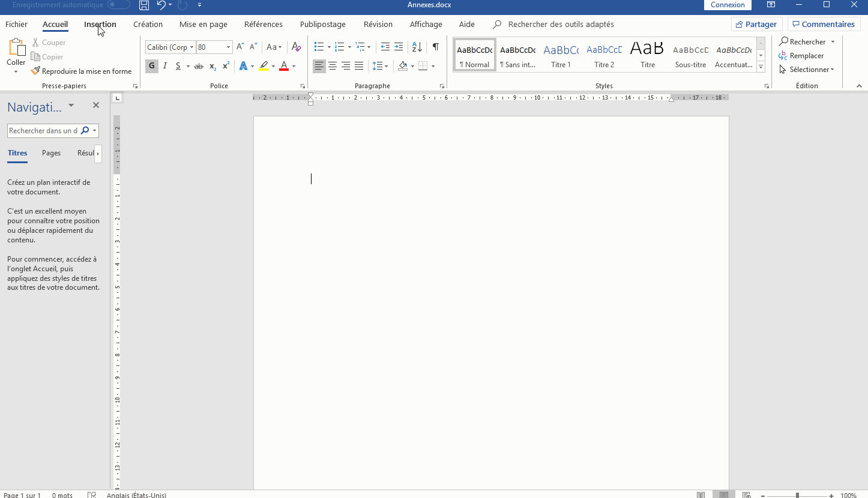Align paragraph to the right
Image resolution: width=868 pixels, height=498 pixels.
click(346, 66)
